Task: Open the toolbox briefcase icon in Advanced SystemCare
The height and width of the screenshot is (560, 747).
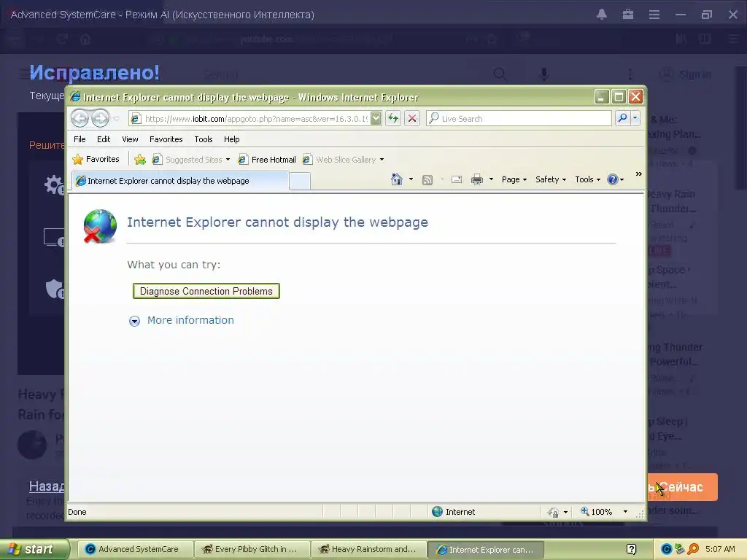Action: pyautogui.click(x=628, y=15)
